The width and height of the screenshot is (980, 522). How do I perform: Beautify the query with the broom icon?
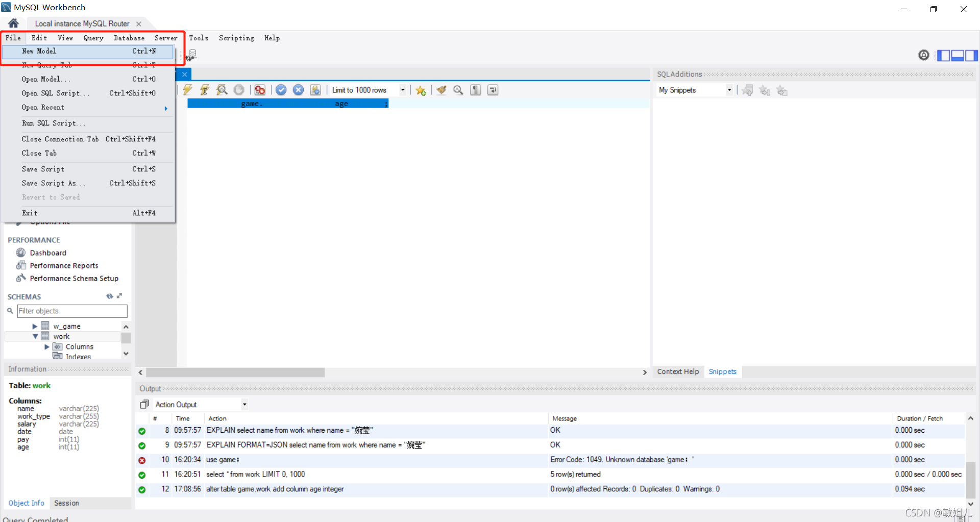coord(442,90)
